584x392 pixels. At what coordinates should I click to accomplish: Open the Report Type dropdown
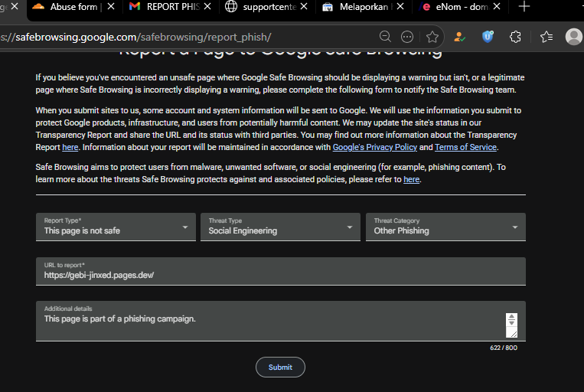(116, 227)
